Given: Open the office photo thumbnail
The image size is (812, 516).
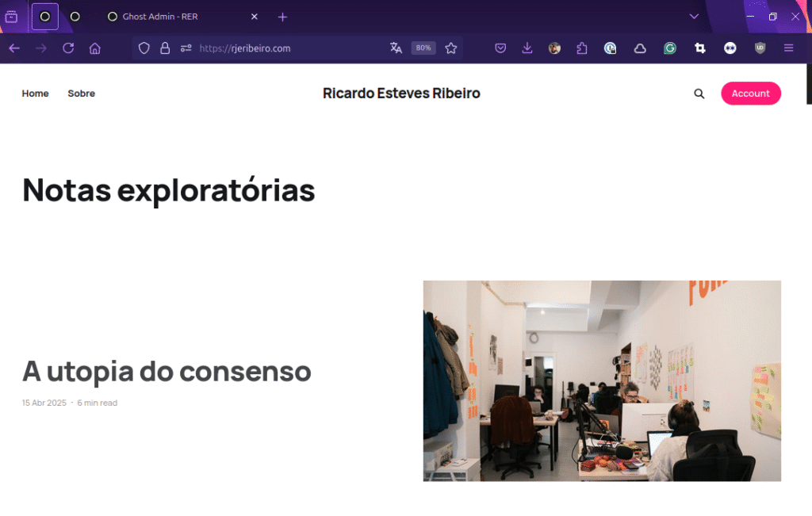Looking at the screenshot, I should 602,381.
